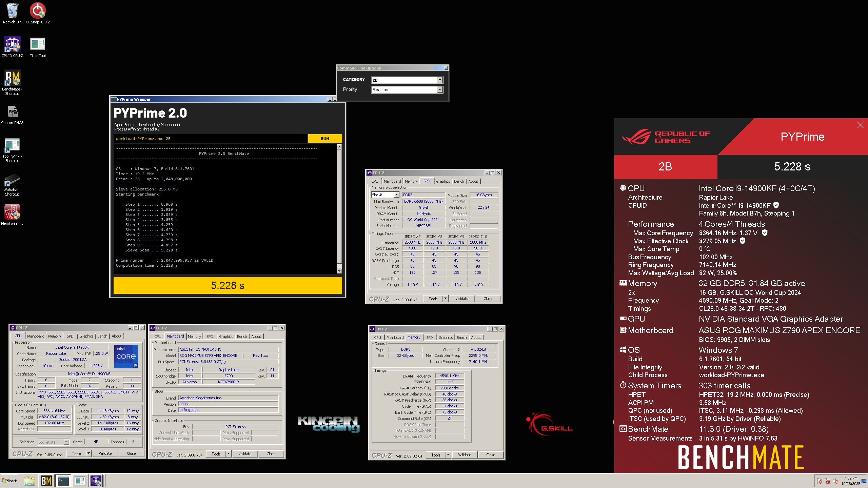868x488 pixels.
Task: Click the System Timers clock icon
Action: pos(623,385)
